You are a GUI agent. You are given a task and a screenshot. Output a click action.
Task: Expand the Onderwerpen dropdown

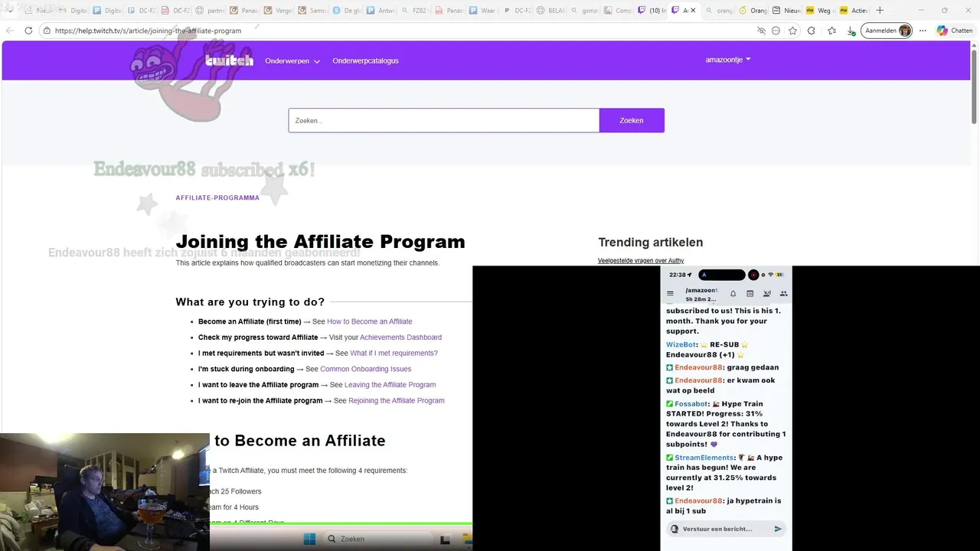coord(292,60)
